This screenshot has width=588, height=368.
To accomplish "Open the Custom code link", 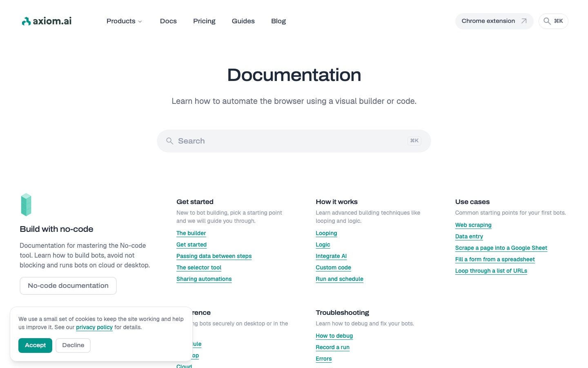I will pos(333,267).
